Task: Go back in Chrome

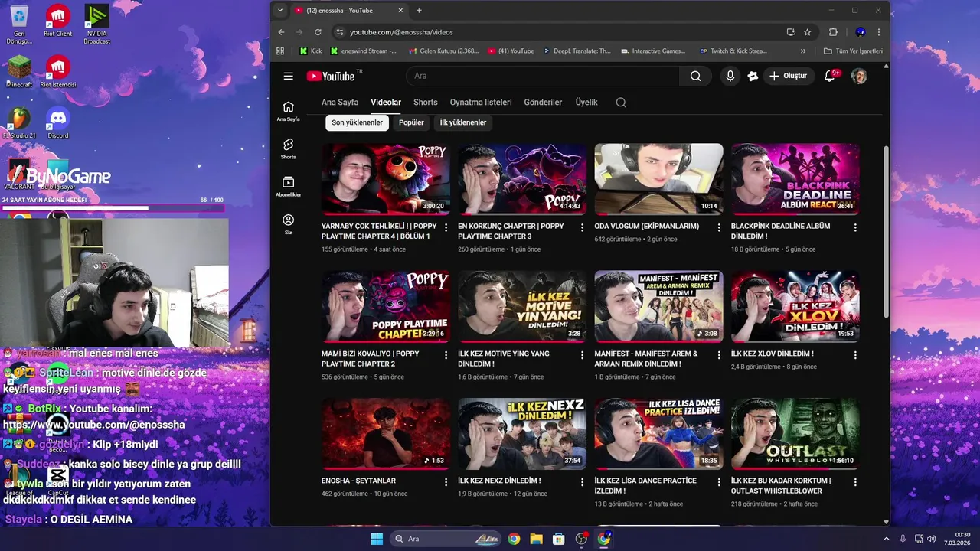Action: (281, 32)
